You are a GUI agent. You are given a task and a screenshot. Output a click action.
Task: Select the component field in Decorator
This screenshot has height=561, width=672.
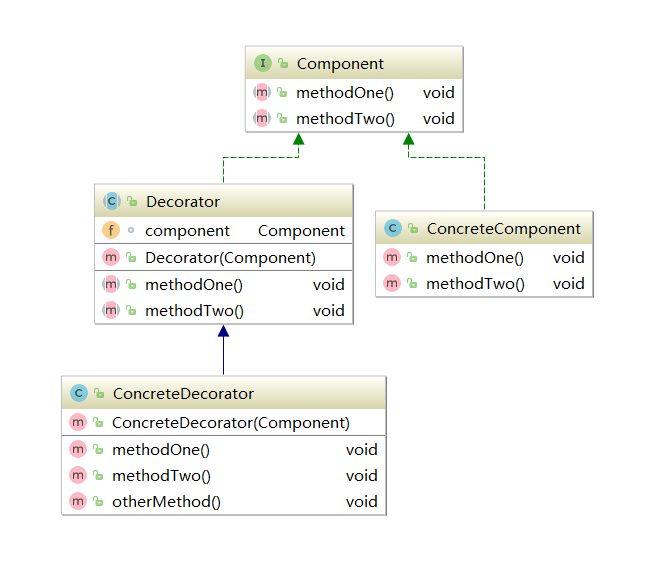click(x=187, y=231)
